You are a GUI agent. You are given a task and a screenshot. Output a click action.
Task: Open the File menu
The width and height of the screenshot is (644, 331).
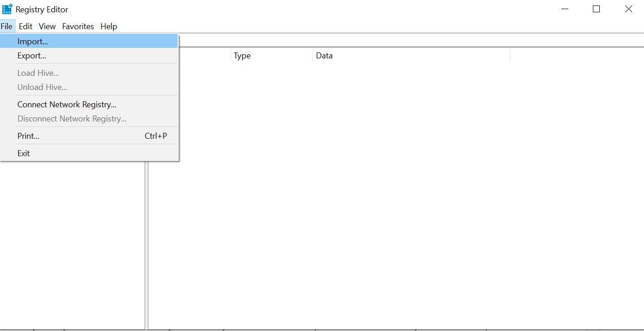coord(6,26)
